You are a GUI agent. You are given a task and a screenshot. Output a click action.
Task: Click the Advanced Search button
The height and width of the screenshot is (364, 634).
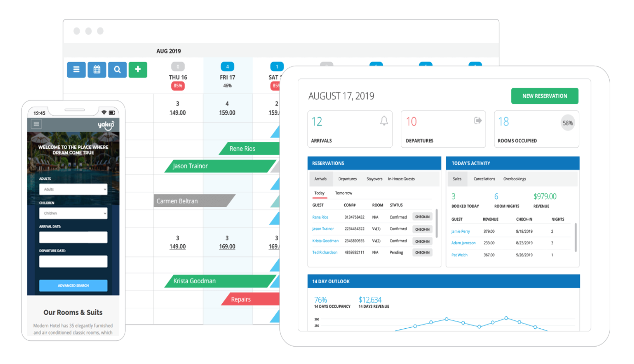[x=73, y=285]
